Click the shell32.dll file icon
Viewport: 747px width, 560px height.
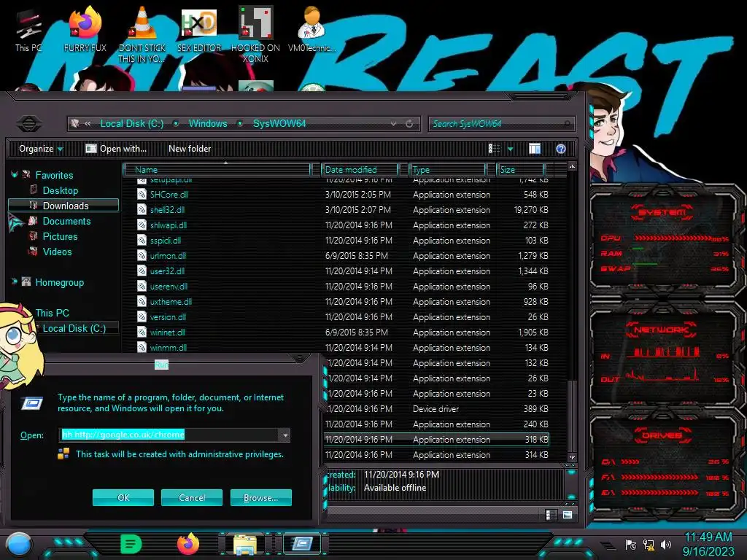[142, 209]
